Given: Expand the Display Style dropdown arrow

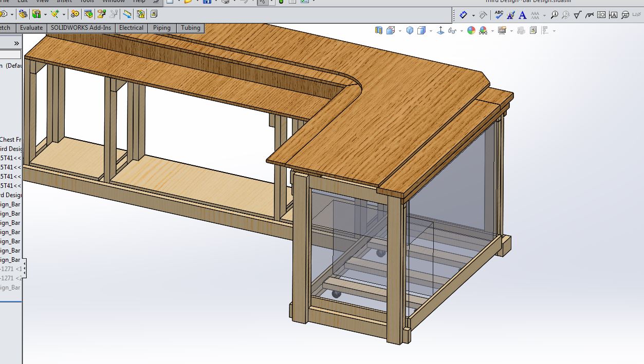Looking at the screenshot, I should pos(431,31).
